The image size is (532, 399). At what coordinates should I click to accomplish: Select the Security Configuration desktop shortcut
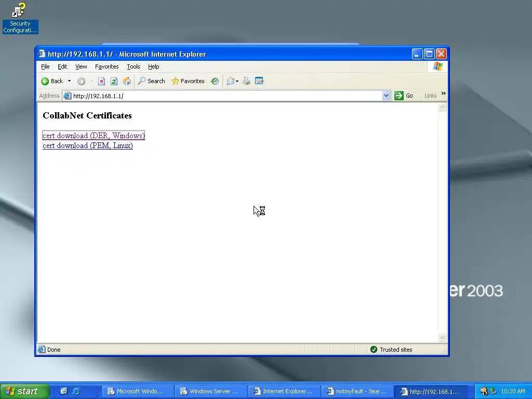pos(20,18)
